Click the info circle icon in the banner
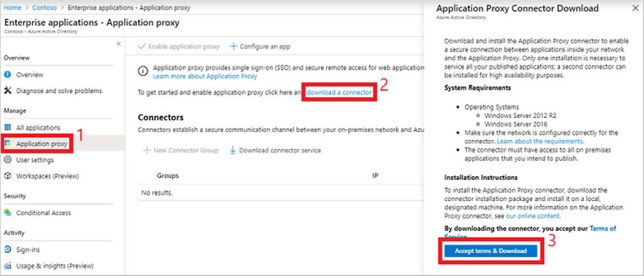The height and width of the screenshot is (276, 644). [142, 71]
